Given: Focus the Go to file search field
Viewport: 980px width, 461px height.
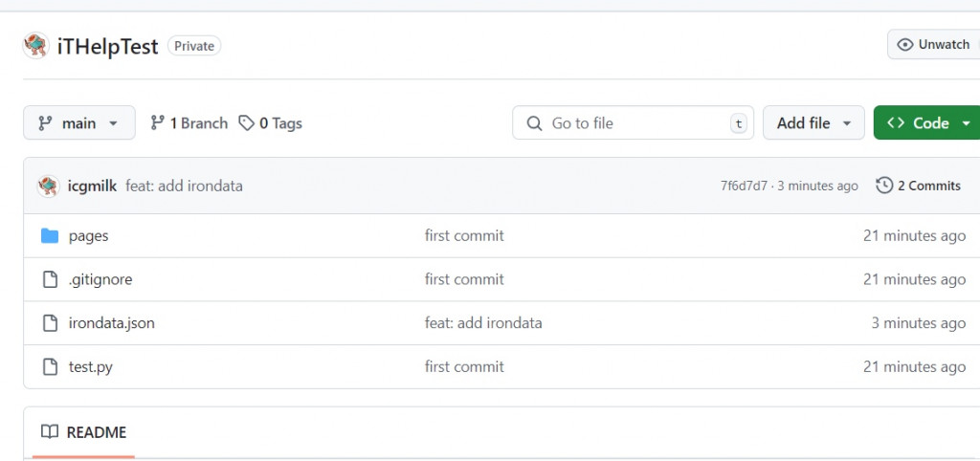Looking at the screenshot, I should (634, 123).
